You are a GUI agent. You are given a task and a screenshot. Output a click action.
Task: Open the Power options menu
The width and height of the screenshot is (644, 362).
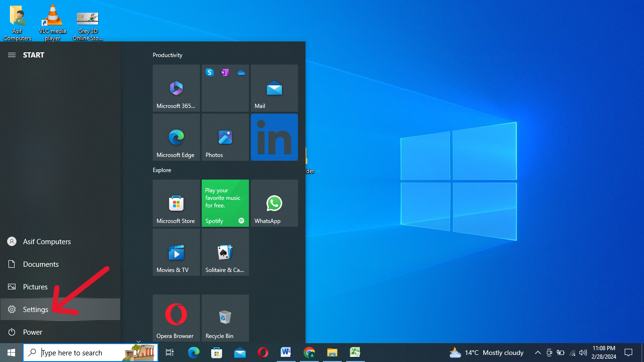[33, 332]
